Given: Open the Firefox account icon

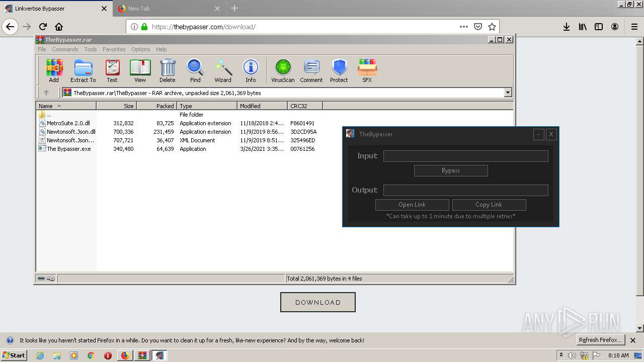Looking at the screenshot, I should click(615, 27).
